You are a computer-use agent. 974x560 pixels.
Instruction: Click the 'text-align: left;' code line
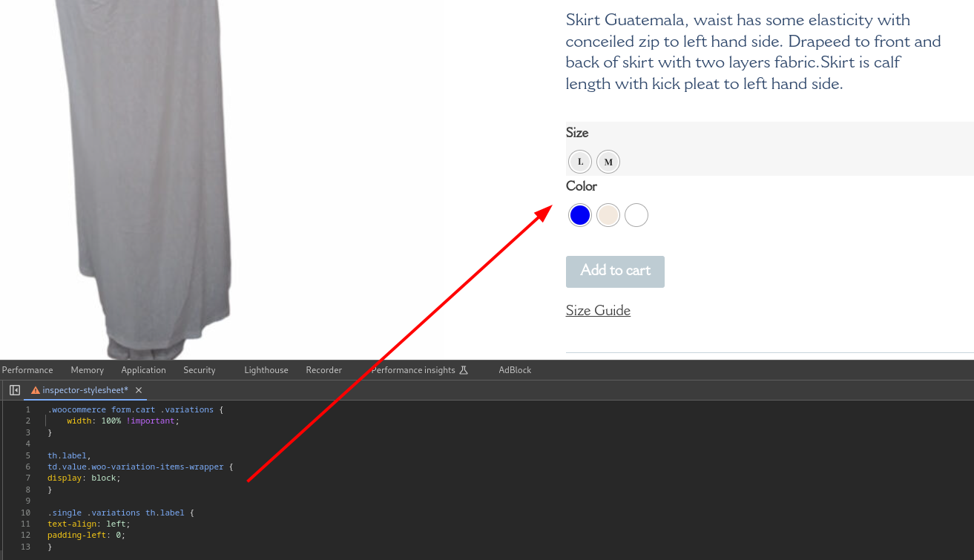[88, 524]
